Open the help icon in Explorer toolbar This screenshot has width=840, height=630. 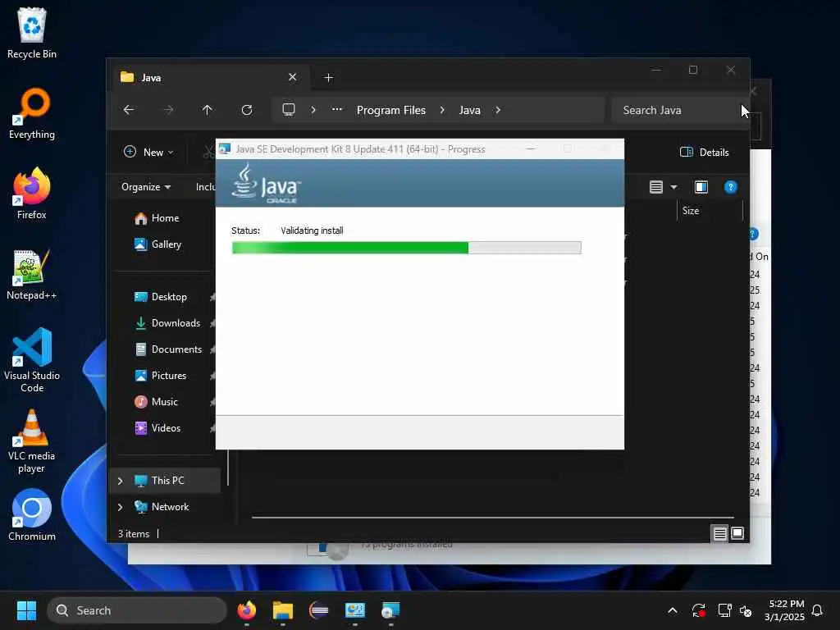(x=731, y=187)
